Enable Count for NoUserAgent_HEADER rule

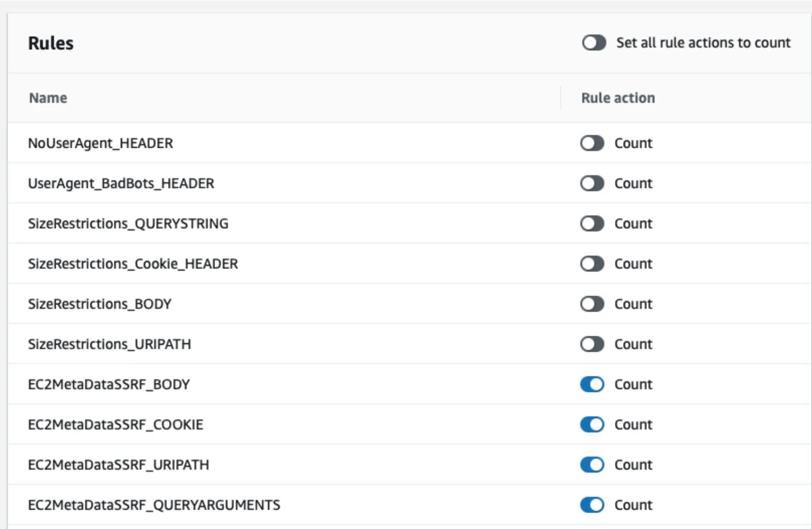coord(591,143)
